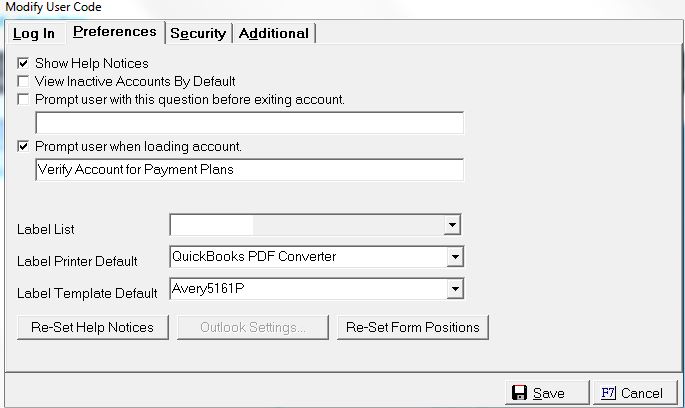Switch to the Log In tab
The width and height of the screenshot is (685, 408).
pos(34,34)
